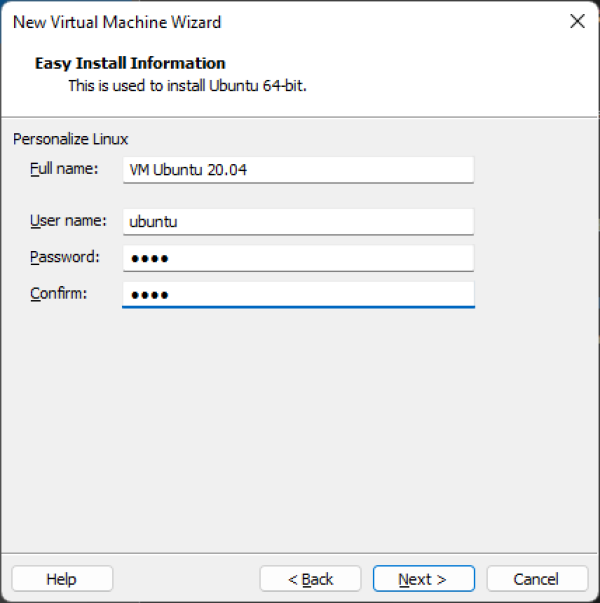
Task: Click the blank title bar space left of X
Action: (x=400, y=22)
